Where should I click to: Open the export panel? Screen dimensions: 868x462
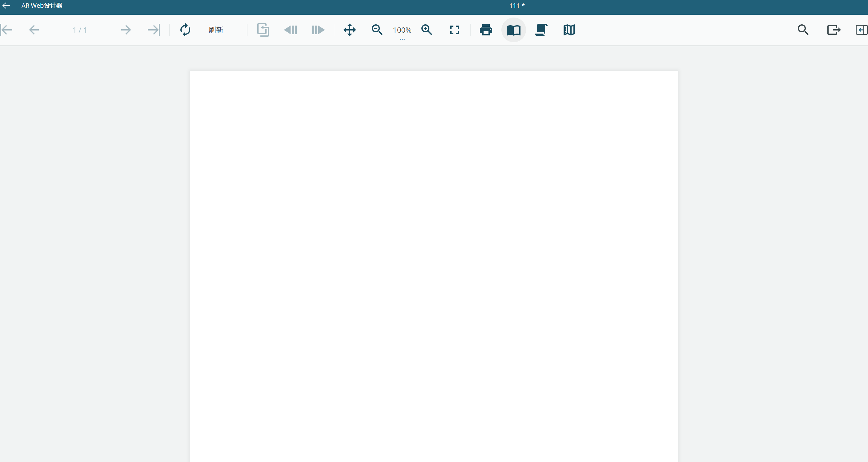tap(834, 30)
